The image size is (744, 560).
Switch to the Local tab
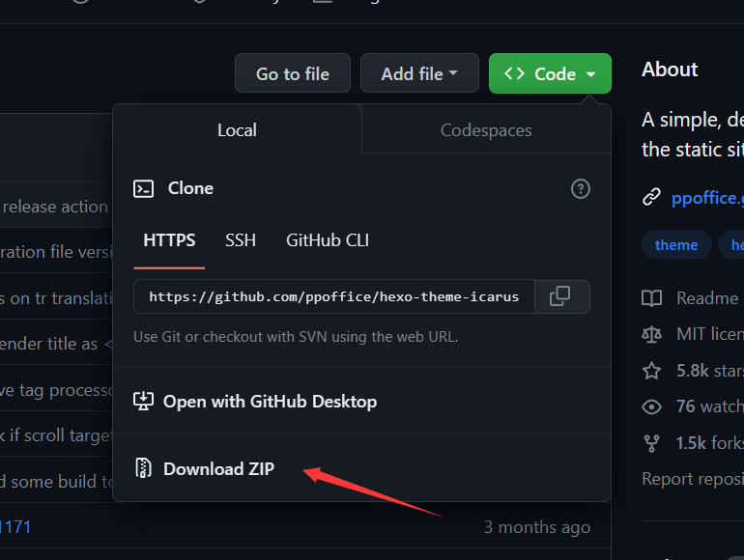point(238,129)
